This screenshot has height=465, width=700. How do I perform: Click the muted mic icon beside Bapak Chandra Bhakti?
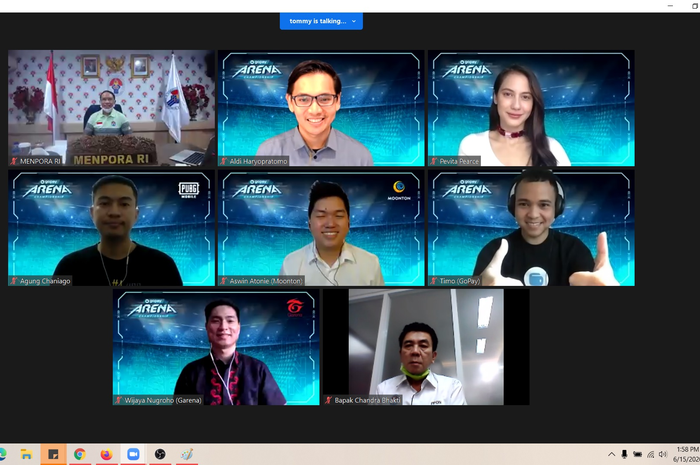tap(329, 400)
